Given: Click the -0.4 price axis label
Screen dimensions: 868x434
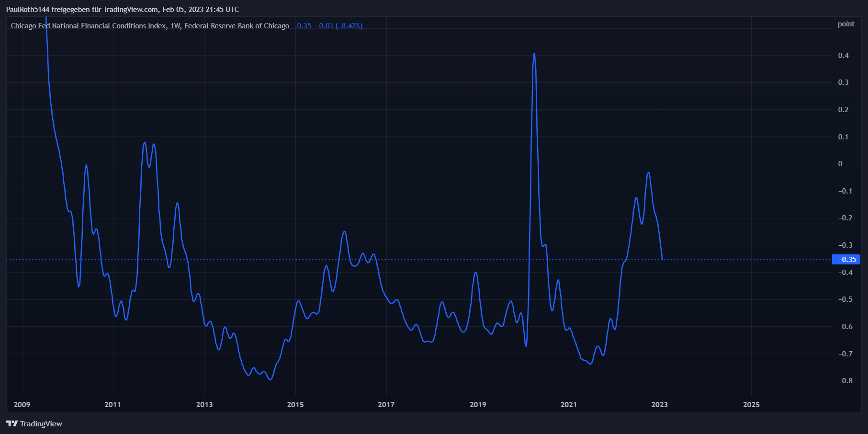Looking at the screenshot, I should click(845, 273).
